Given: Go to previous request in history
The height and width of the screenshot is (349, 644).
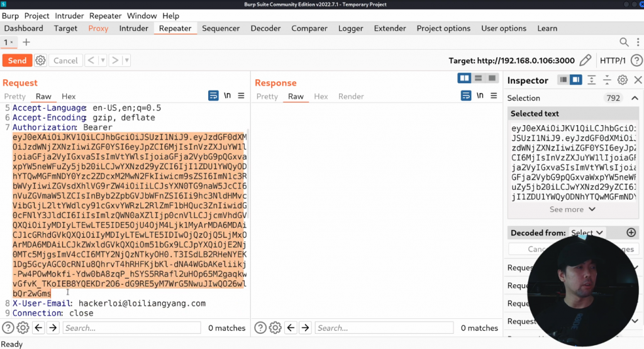Looking at the screenshot, I should click(91, 60).
